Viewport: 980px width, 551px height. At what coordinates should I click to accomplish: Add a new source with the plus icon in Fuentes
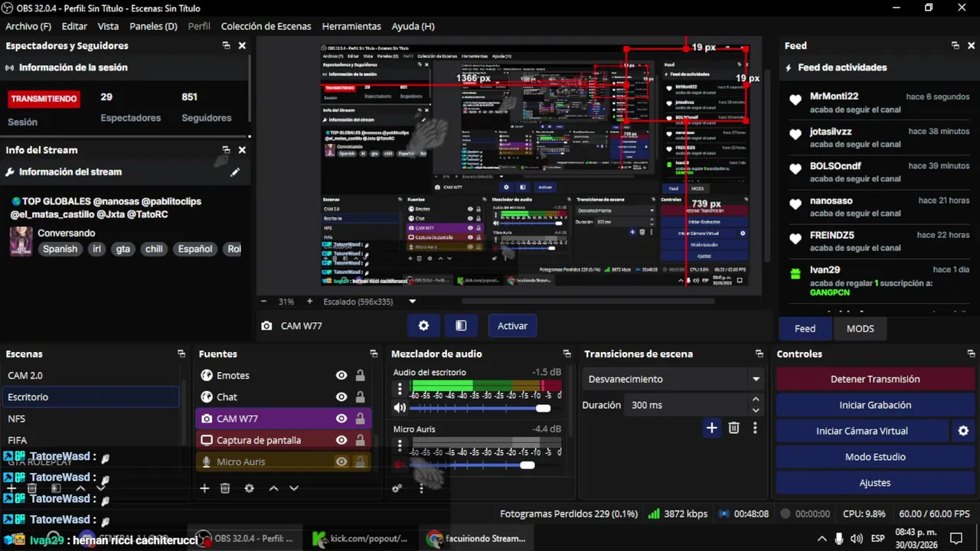tap(204, 488)
